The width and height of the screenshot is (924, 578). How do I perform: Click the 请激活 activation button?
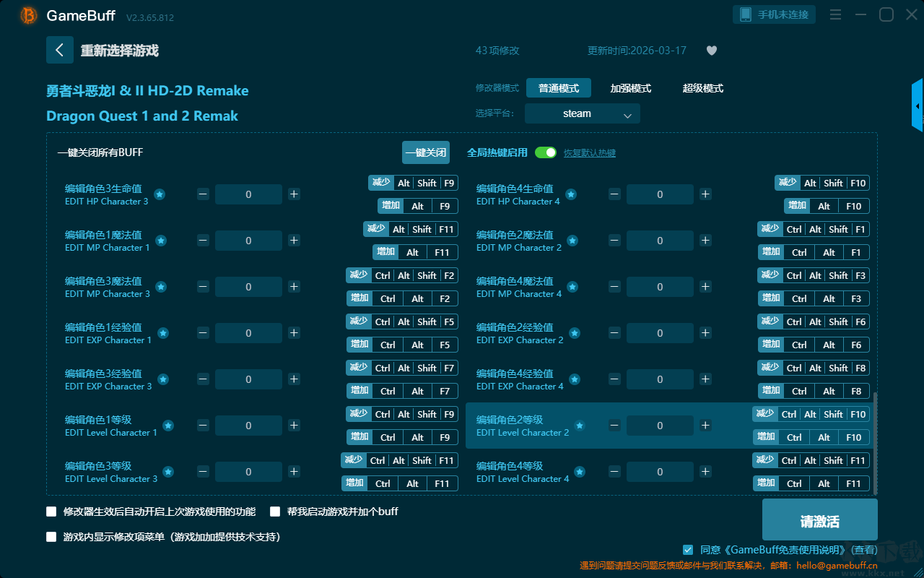pos(820,519)
